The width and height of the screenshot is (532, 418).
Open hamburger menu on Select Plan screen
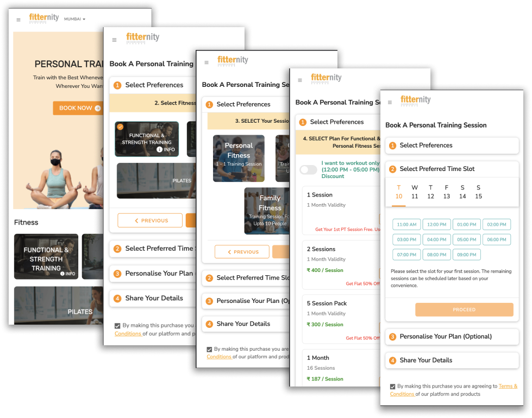[300, 80]
